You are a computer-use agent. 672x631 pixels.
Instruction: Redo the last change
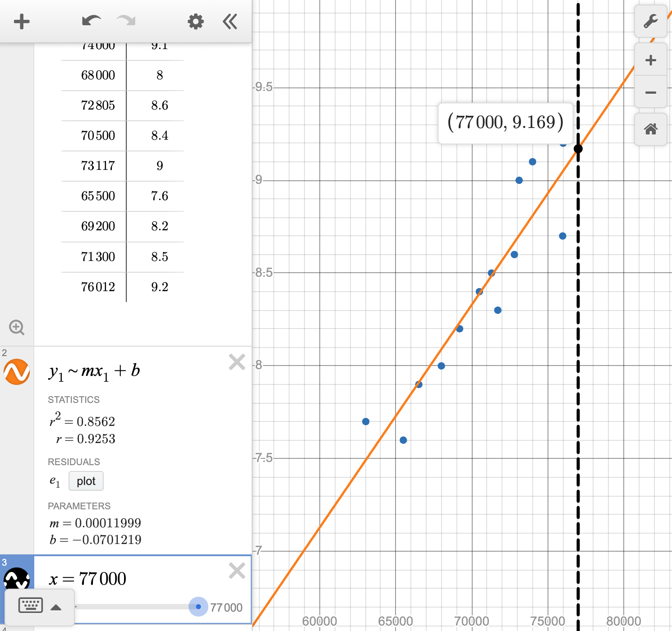point(125,20)
